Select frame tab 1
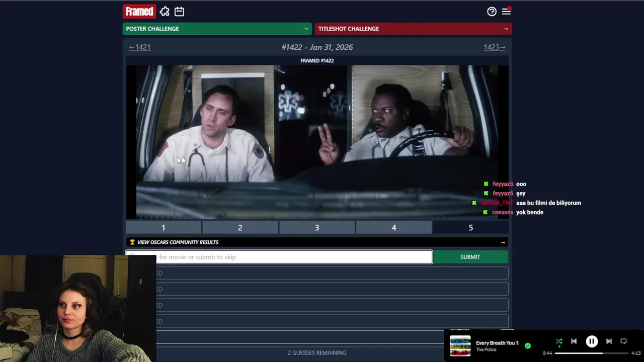The image size is (644, 362). click(163, 228)
